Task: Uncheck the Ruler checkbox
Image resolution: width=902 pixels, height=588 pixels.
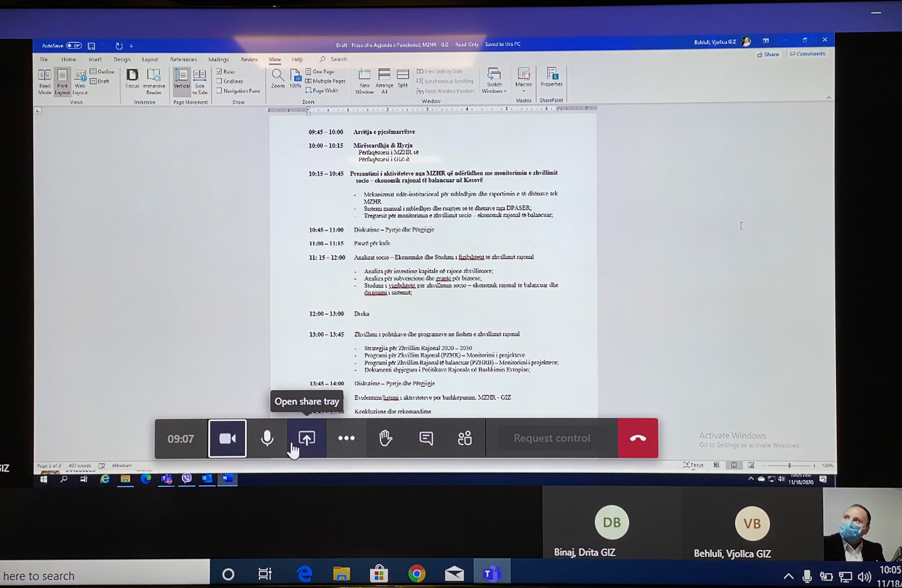Action: point(219,71)
